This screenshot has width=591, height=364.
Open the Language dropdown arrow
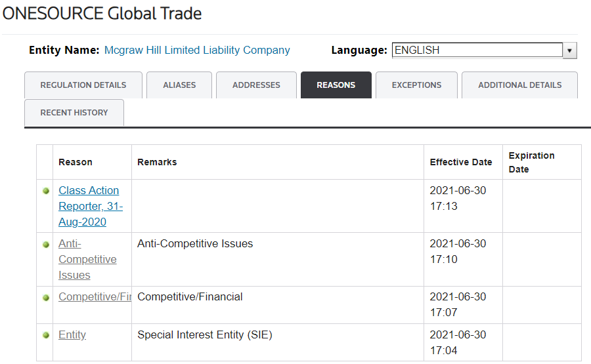tap(569, 51)
